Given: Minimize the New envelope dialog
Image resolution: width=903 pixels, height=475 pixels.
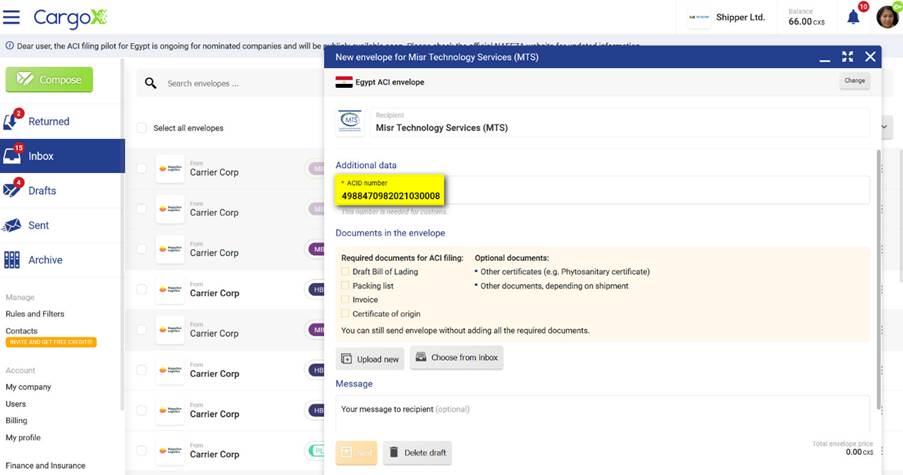Looking at the screenshot, I should (825, 58).
